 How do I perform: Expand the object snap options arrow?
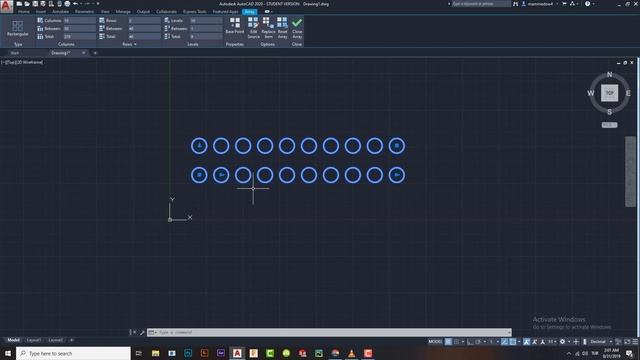(519, 342)
